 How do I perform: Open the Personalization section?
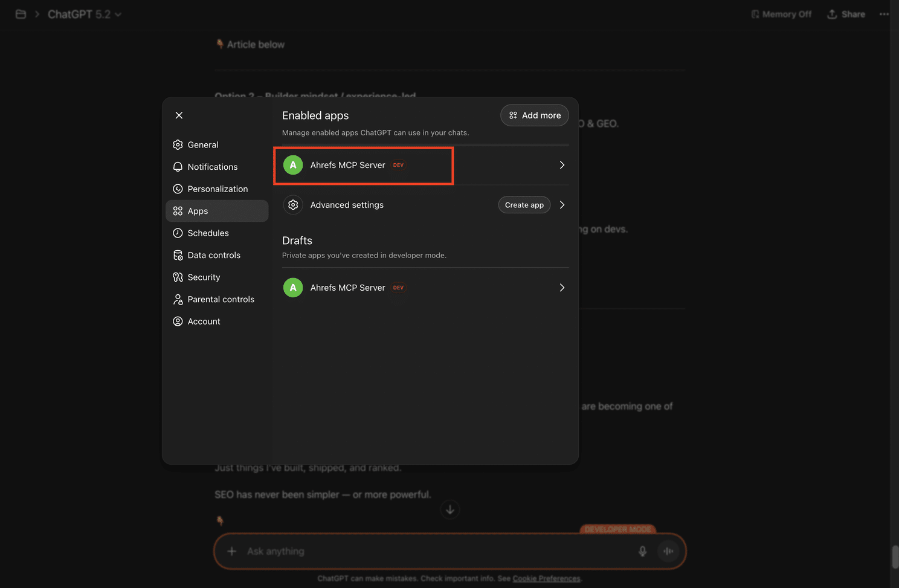(x=217, y=189)
